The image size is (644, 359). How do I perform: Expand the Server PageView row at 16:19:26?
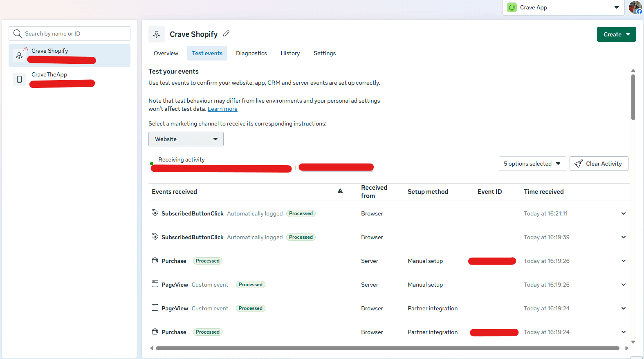click(624, 285)
